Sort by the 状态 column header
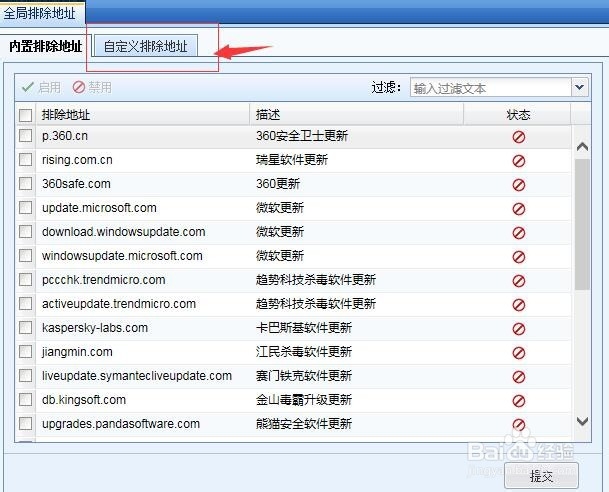 (x=517, y=115)
